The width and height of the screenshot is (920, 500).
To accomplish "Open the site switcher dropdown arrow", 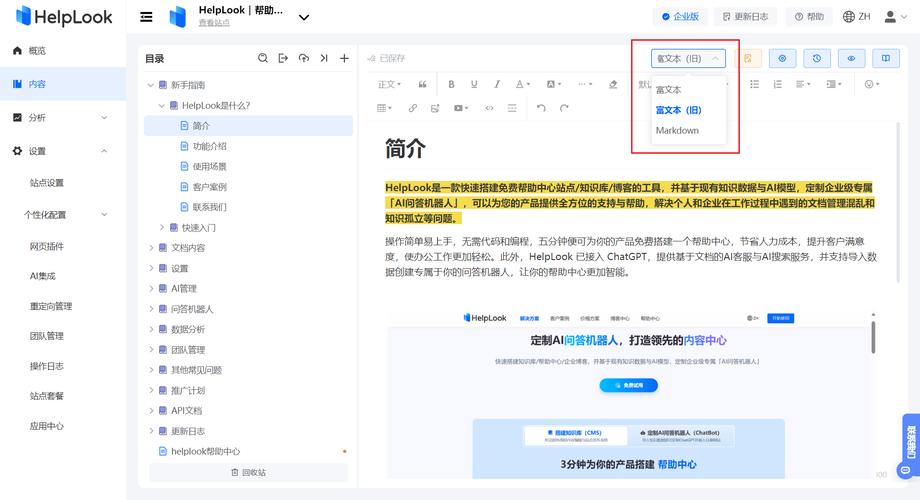I will pos(304,18).
